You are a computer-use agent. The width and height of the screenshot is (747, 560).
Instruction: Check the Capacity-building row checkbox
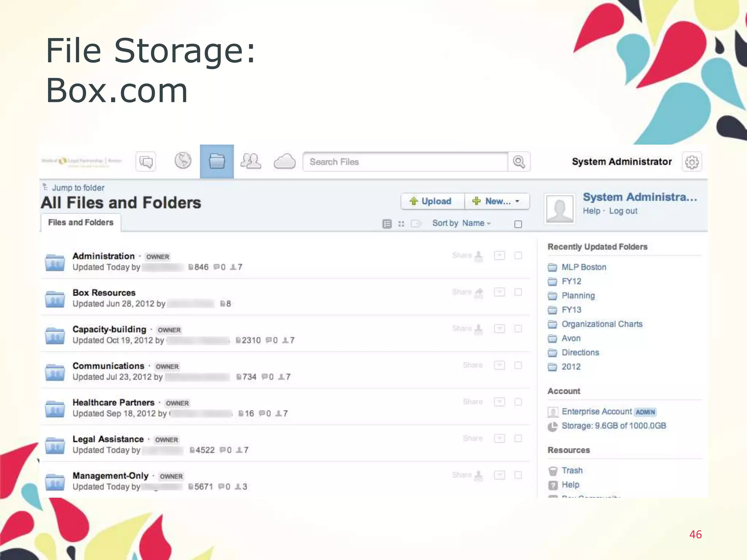coord(518,328)
